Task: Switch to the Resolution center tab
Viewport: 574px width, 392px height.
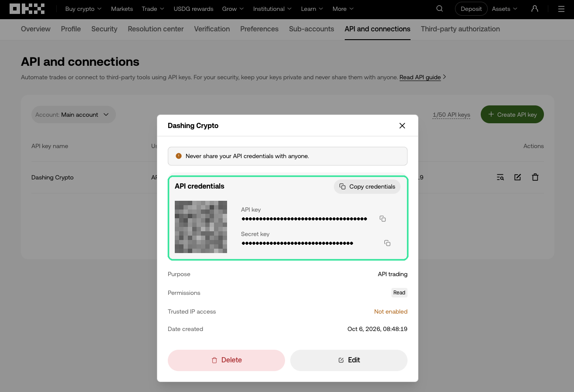Action: click(x=156, y=29)
